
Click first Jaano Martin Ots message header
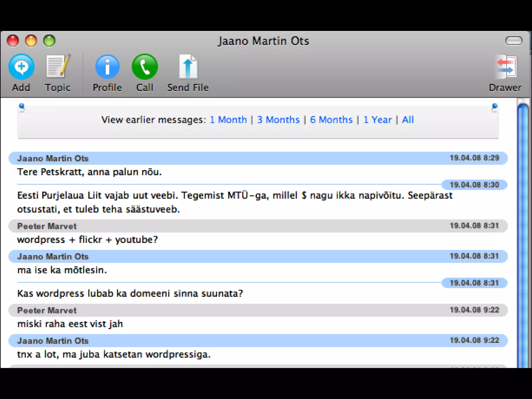53,158
